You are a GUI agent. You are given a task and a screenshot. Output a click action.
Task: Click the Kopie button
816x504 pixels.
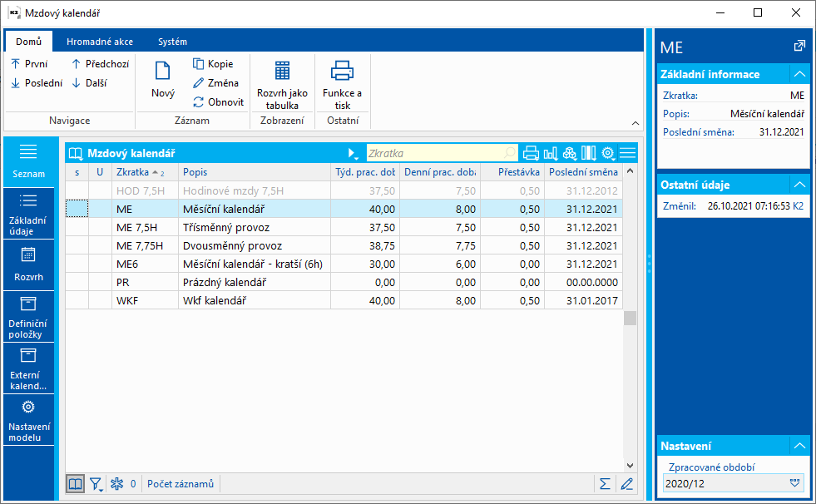point(213,64)
